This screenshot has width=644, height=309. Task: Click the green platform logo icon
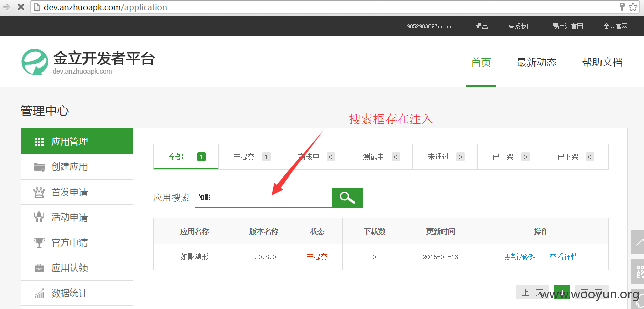(x=34, y=62)
